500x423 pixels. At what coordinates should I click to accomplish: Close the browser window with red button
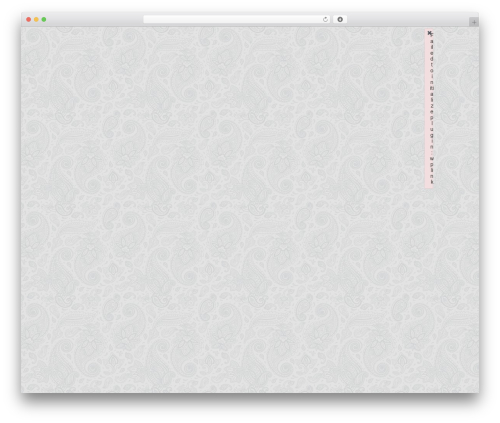29,20
